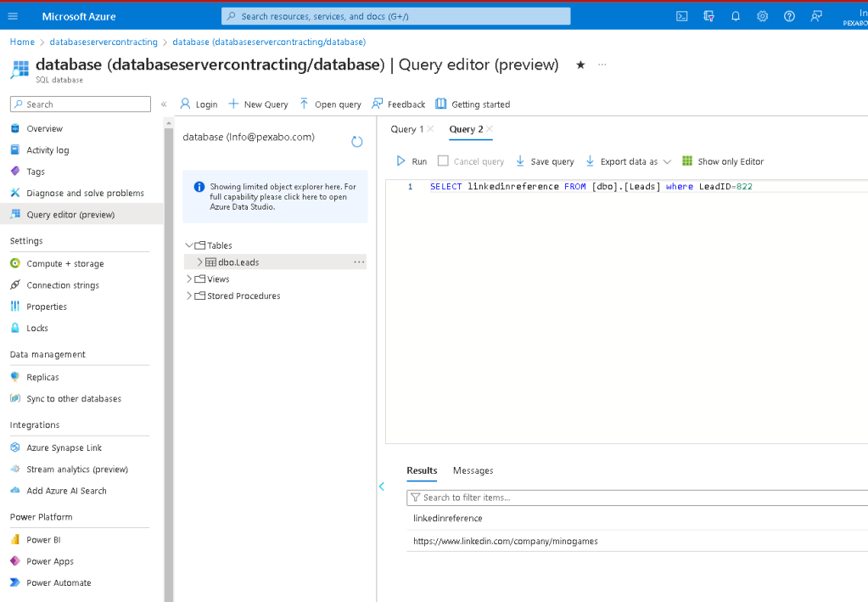Open Getting started guide

pos(473,104)
